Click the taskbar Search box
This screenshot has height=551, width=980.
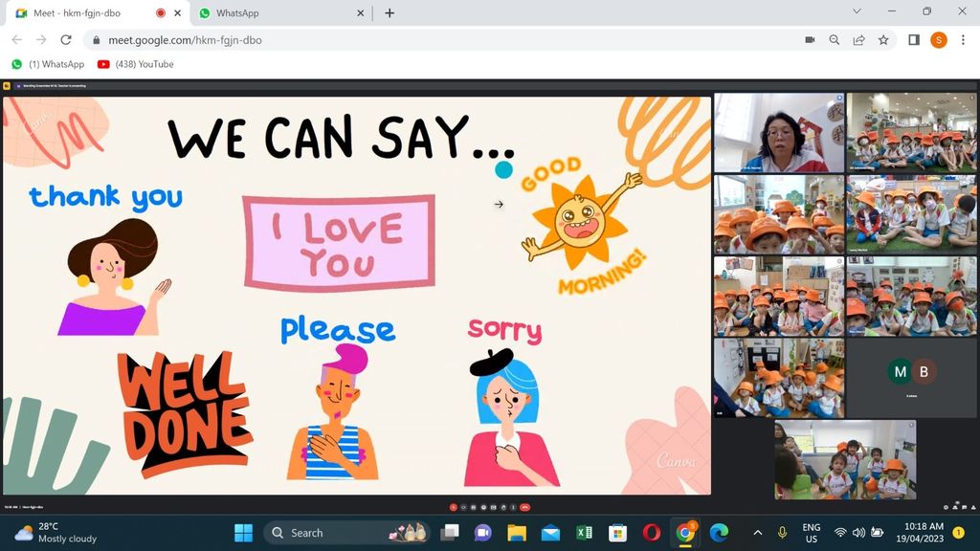[347, 533]
